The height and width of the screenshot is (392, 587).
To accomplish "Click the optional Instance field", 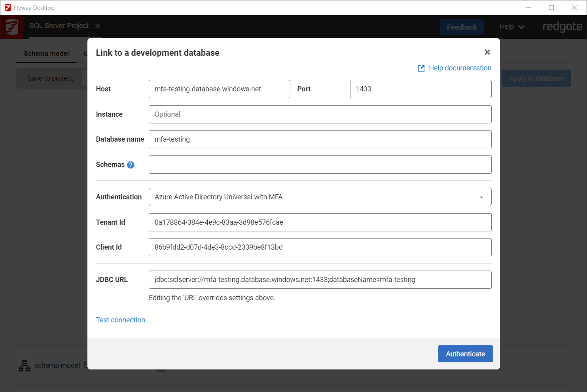I will point(320,114).
